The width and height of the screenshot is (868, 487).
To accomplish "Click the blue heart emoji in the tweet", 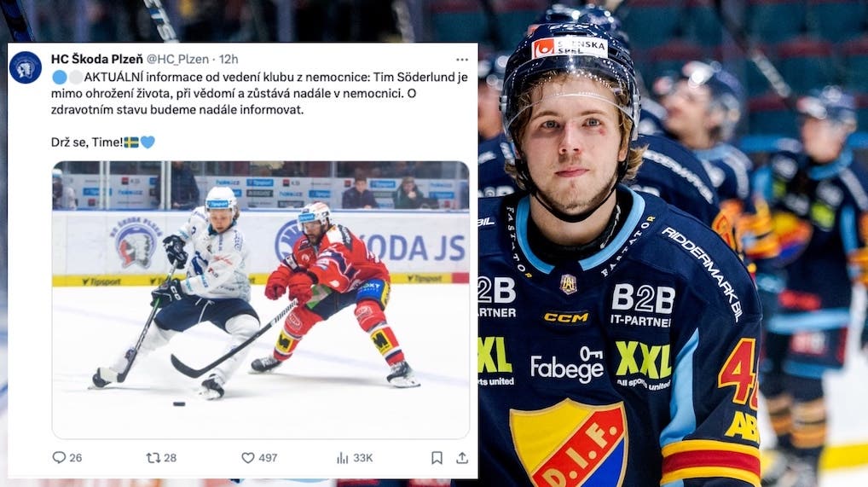I will [148, 142].
